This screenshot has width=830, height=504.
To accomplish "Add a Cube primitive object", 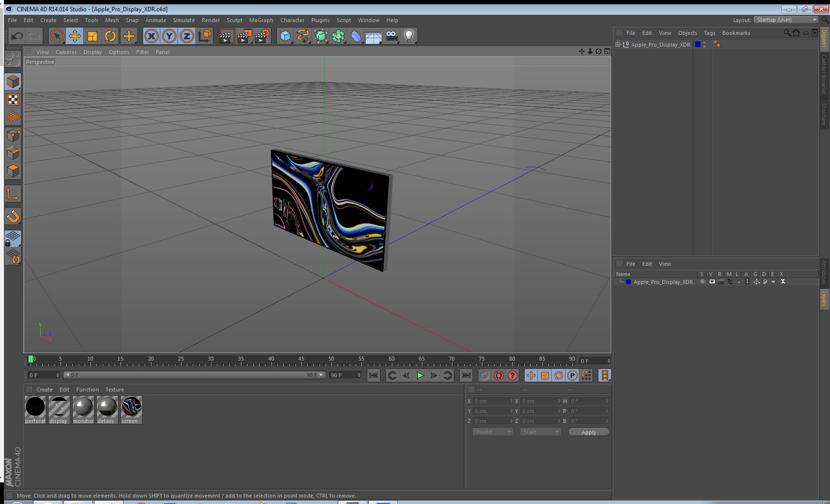I will coord(285,36).
